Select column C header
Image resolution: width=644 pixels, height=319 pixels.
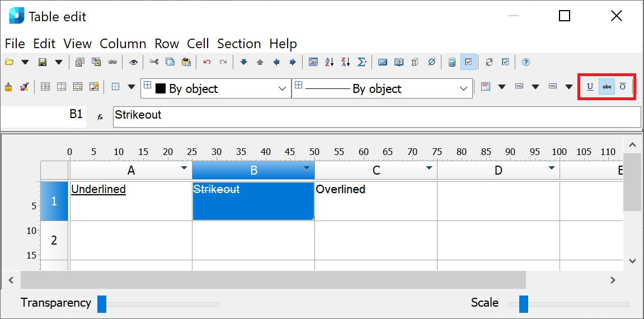click(376, 171)
